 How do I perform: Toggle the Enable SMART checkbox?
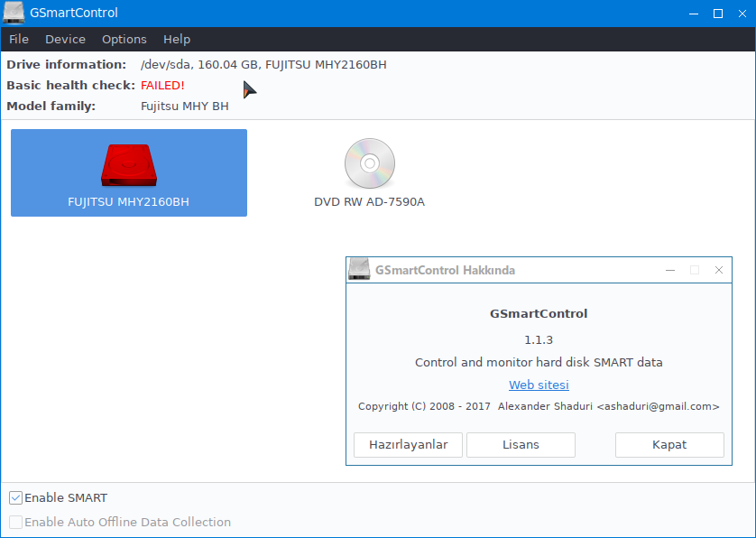pyautogui.click(x=16, y=497)
